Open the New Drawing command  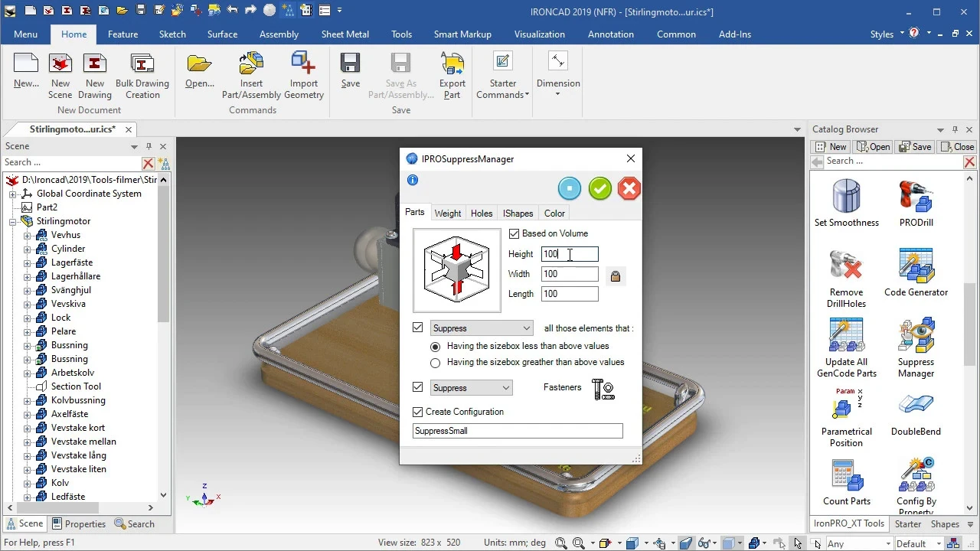coord(95,76)
